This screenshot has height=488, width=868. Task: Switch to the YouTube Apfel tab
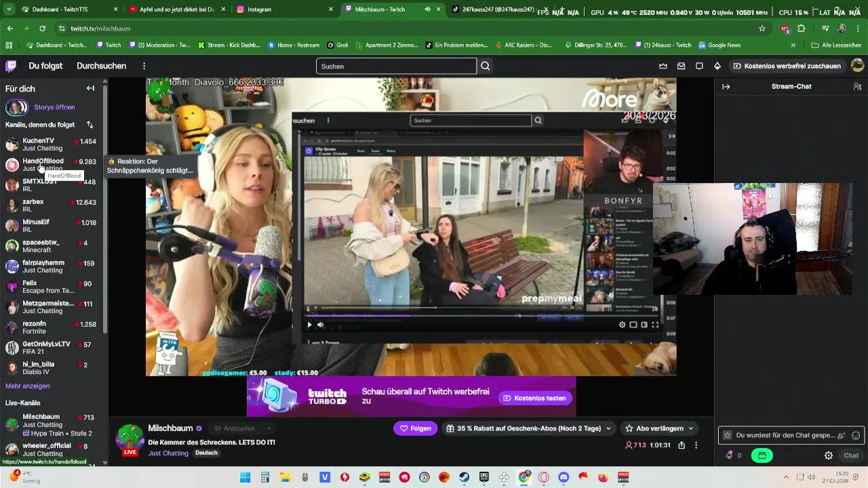pos(176,9)
